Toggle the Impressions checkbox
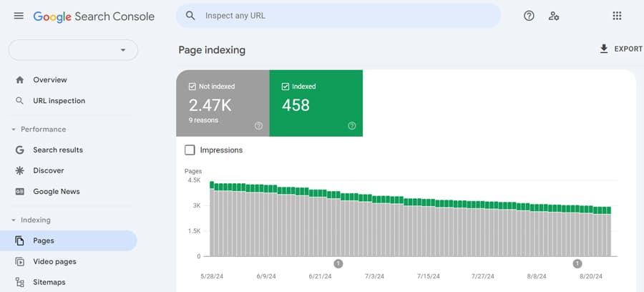Viewport: 644px width, 292px height. tap(190, 150)
